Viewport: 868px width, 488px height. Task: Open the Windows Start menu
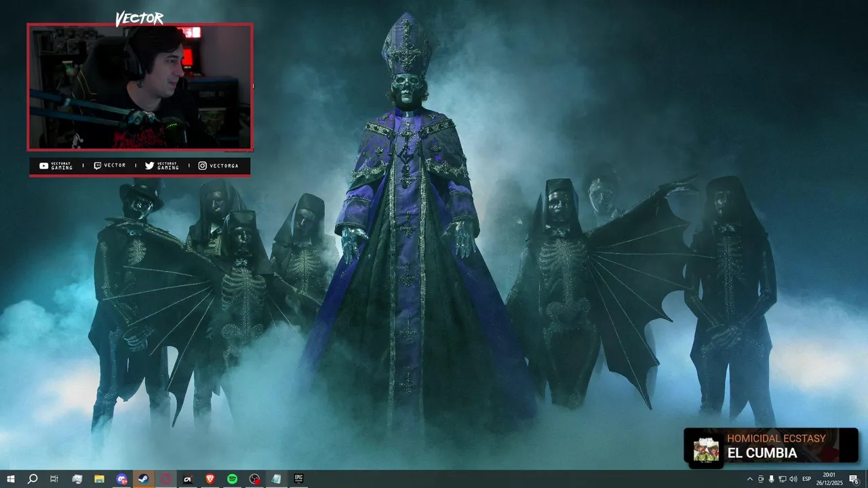point(10,479)
